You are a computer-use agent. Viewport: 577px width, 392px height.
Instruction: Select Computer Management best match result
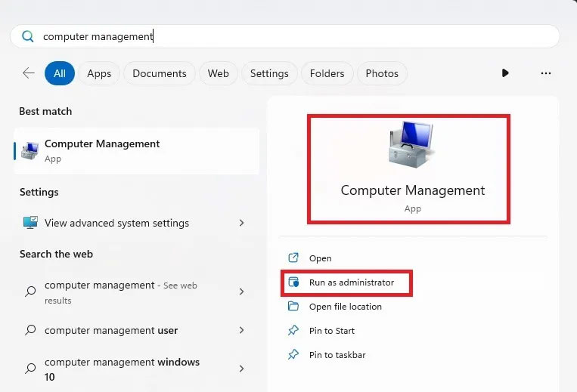click(102, 150)
